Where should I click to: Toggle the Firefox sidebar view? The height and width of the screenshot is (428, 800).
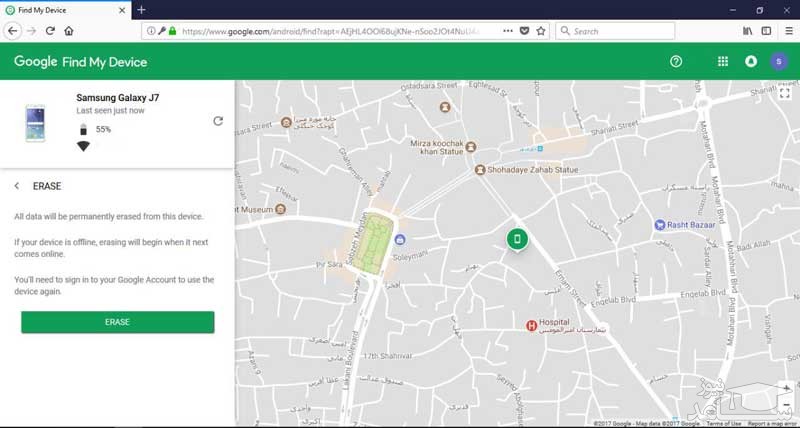click(x=766, y=31)
